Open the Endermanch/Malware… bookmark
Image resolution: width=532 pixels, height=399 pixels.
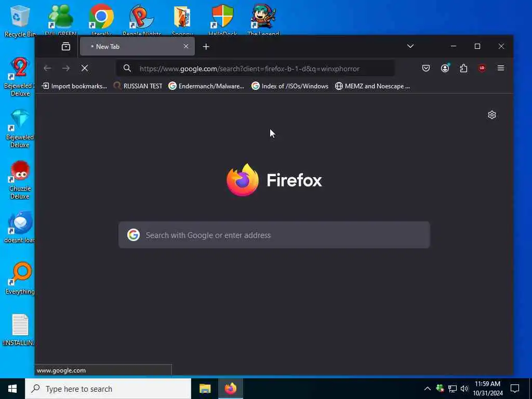pos(206,86)
